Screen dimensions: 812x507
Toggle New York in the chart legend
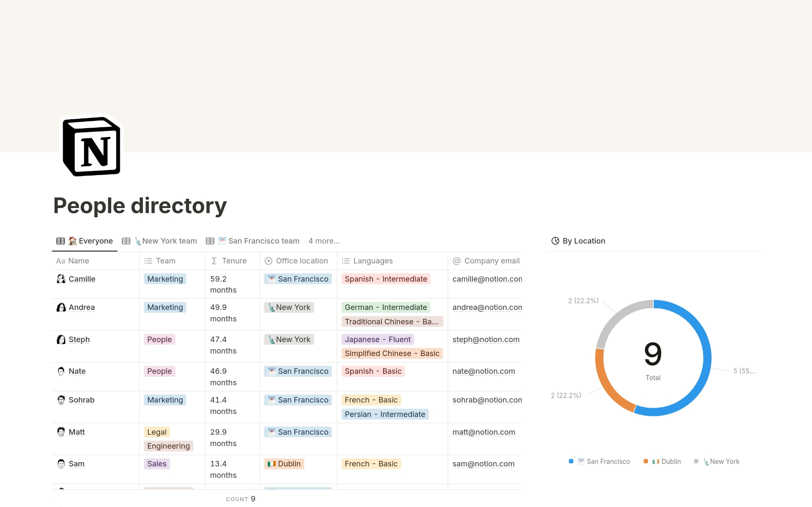coord(717,461)
